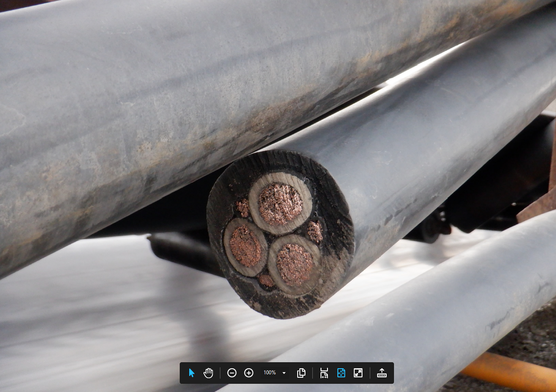Click the small copper wire on right side
This screenshot has height=392, width=556.
point(315,232)
